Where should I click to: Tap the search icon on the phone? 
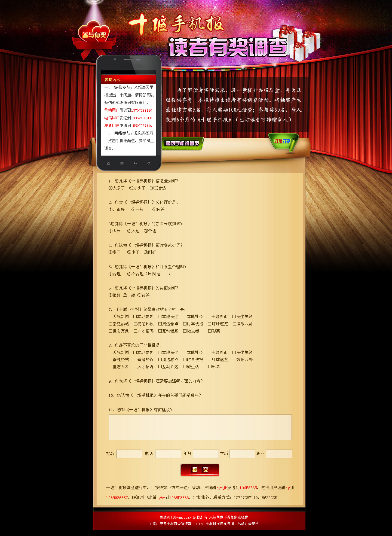(149, 163)
